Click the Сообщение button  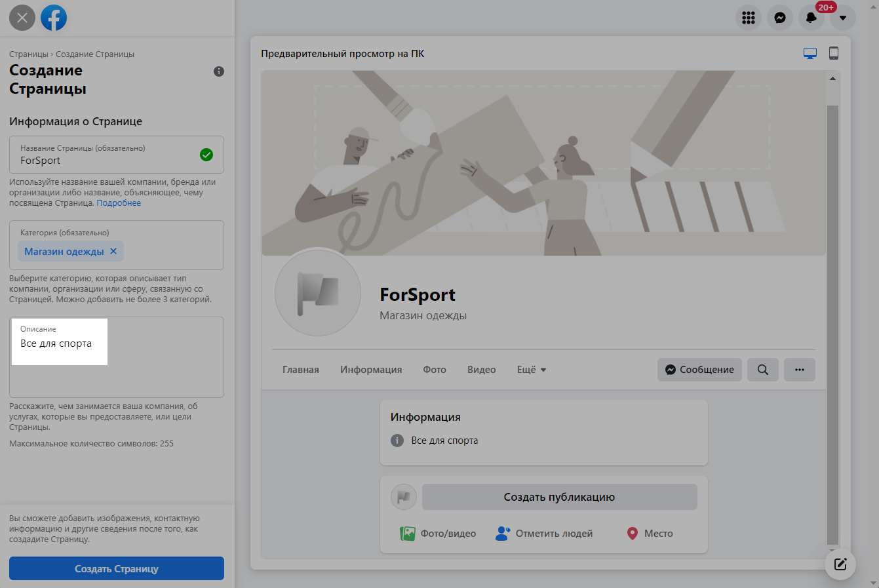click(699, 370)
